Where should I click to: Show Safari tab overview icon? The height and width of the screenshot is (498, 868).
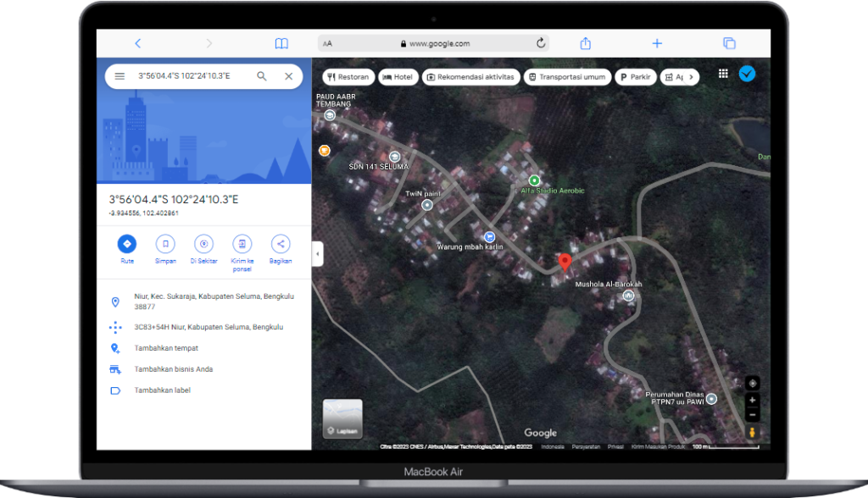(729, 43)
